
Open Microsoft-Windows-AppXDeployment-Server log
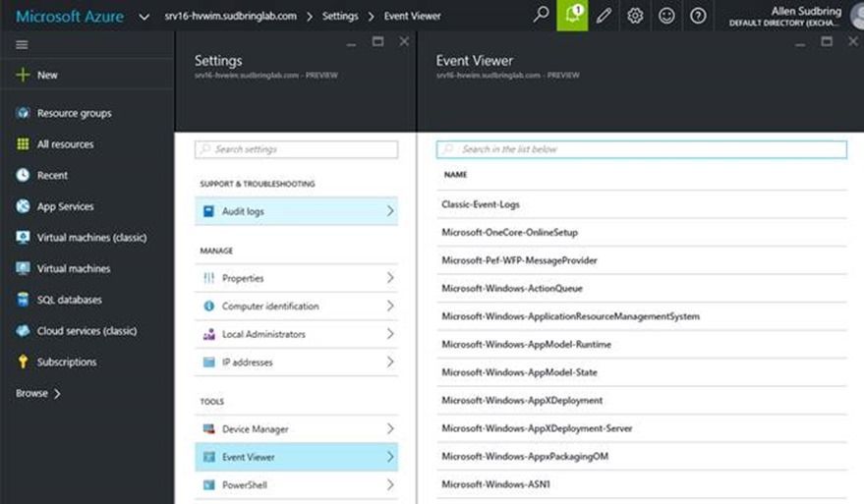[537, 428]
